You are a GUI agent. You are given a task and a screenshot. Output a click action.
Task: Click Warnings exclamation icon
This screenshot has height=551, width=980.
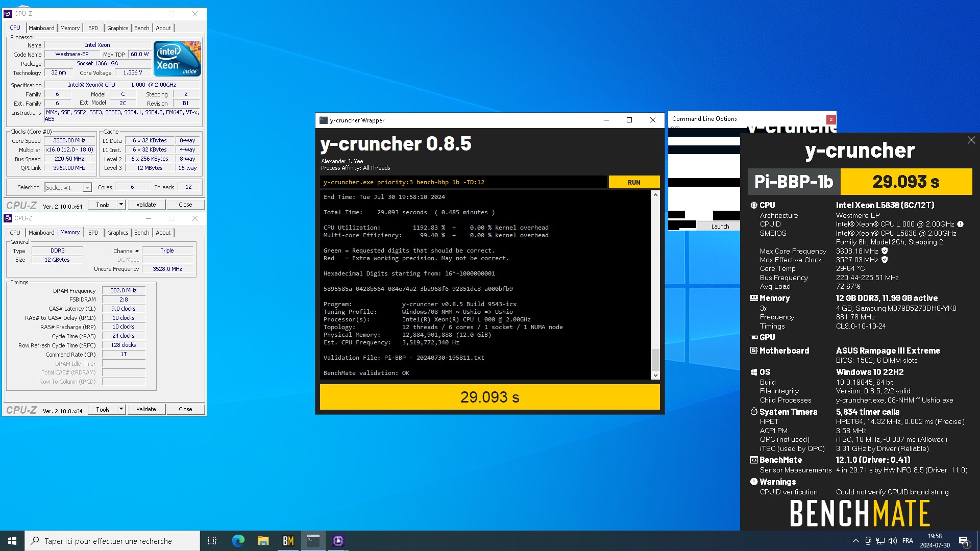pyautogui.click(x=754, y=482)
